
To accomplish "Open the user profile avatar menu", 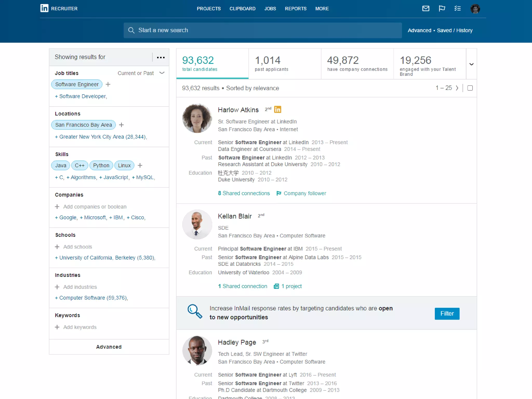I will click(x=475, y=9).
